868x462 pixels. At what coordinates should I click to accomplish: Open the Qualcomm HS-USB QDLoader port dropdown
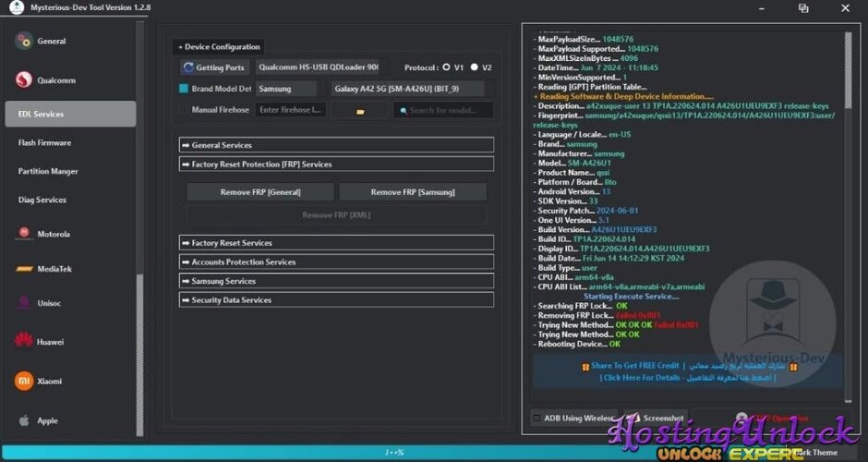(x=319, y=67)
